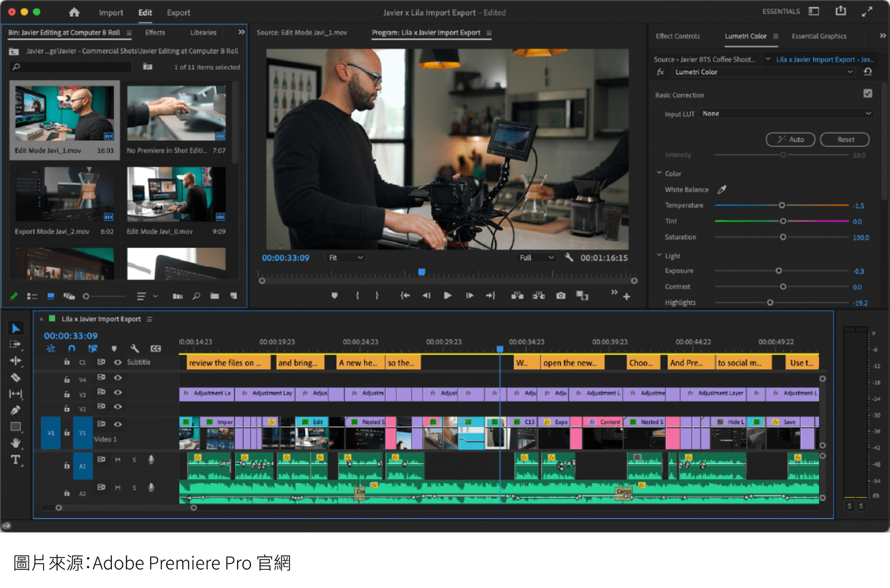The width and height of the screenshot is (890, 588).
Task: Hide the Subtitle C1 track eye
Action: coord(118,362)
